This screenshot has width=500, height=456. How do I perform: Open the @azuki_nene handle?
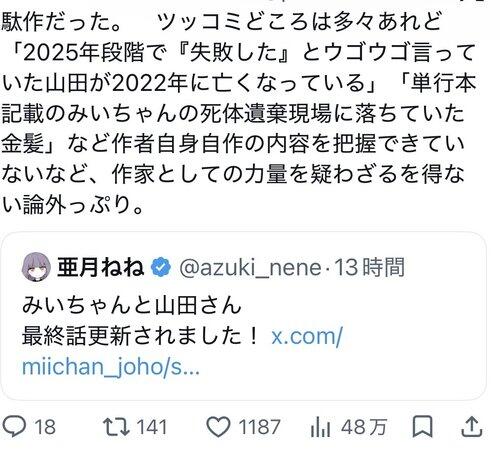click(250, 268)
